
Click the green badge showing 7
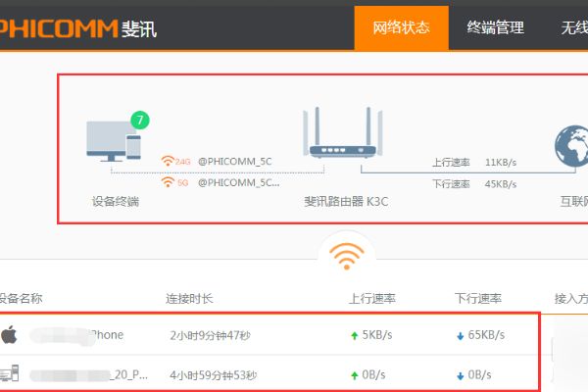click(141, 122)
